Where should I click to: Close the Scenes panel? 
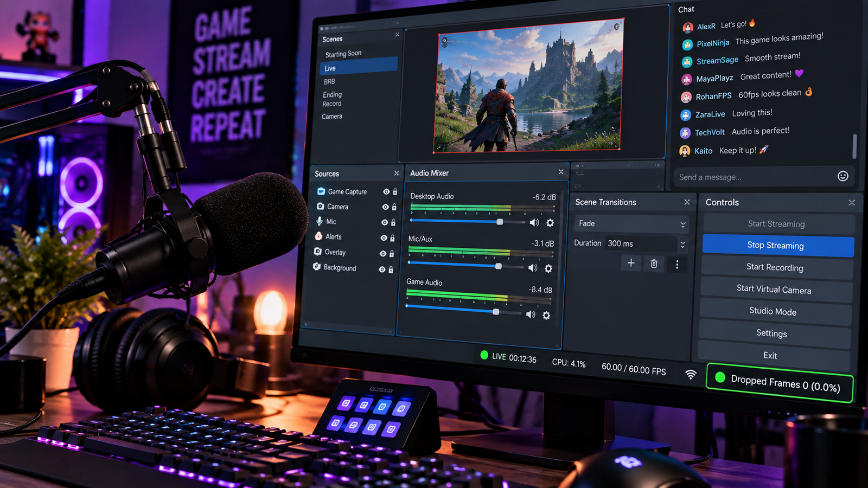397,35
